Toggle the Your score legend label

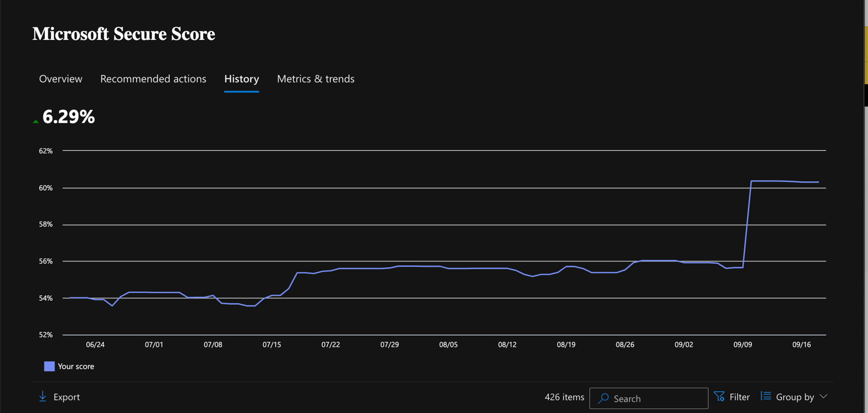[76, 366]
